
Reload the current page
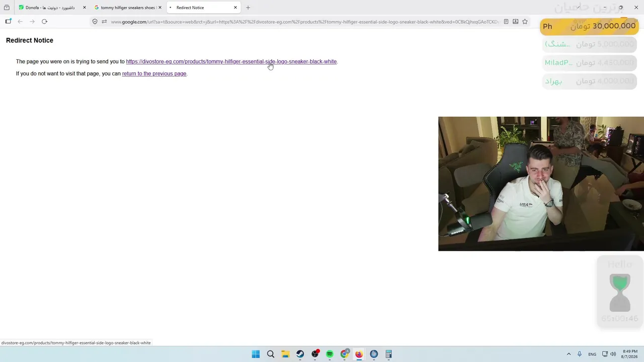(44, 22)
